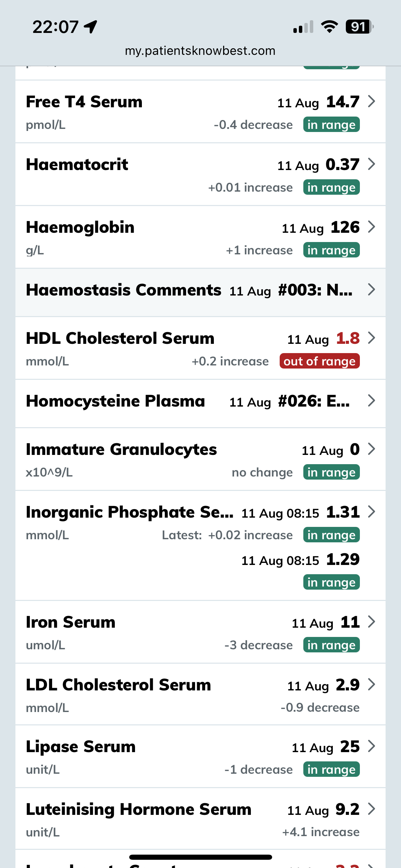Expand Inorganic Phosphate Serum chevron
This screenshot has height=868, width=401.
pos(371,511)
